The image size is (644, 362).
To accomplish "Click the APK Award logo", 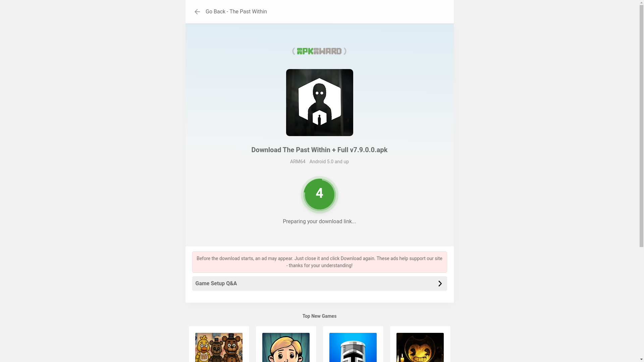I will pos(319,51).
